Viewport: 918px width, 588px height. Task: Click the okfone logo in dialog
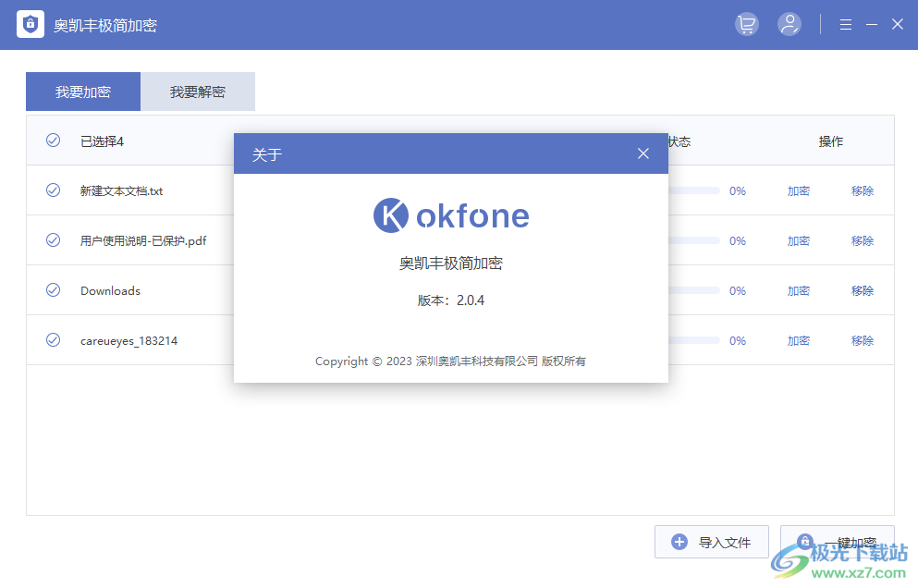451,215
